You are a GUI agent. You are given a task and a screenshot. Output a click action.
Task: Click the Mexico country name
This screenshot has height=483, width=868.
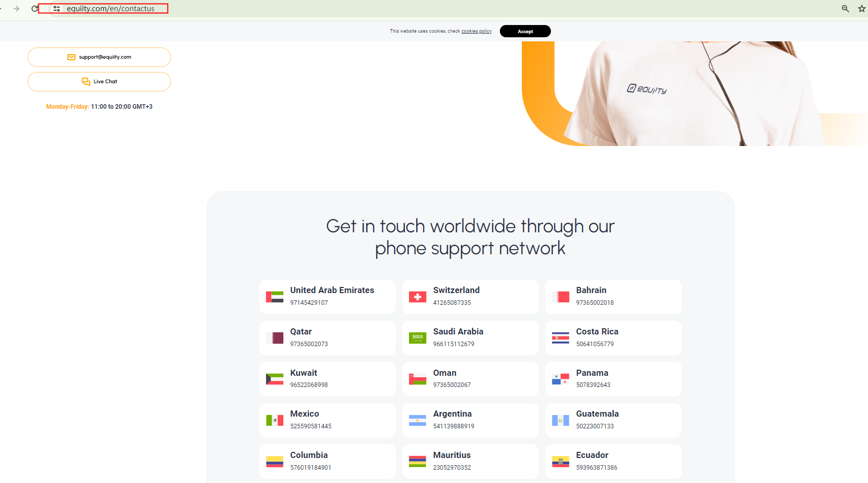click(x=305, y=414)
